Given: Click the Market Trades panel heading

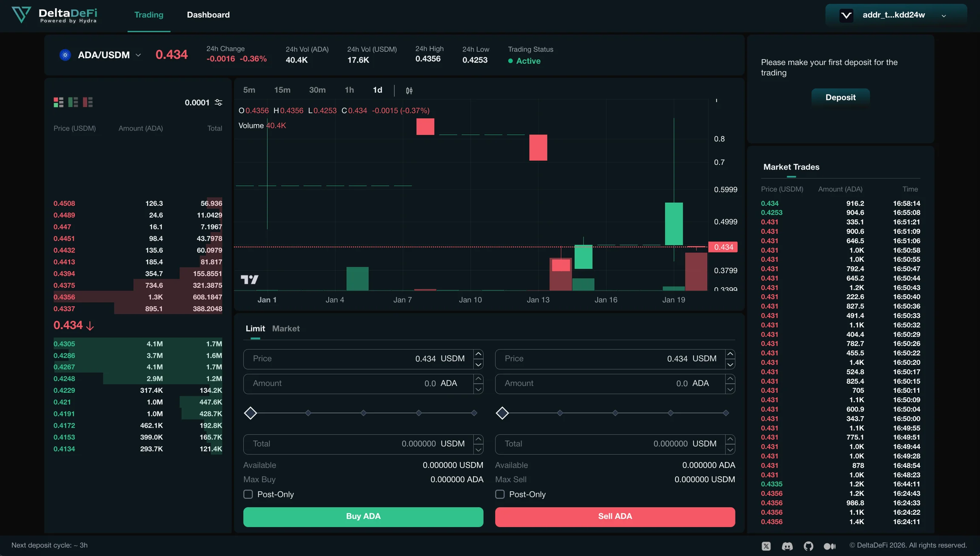Looking at the screenshot, I should coord(791,167).
